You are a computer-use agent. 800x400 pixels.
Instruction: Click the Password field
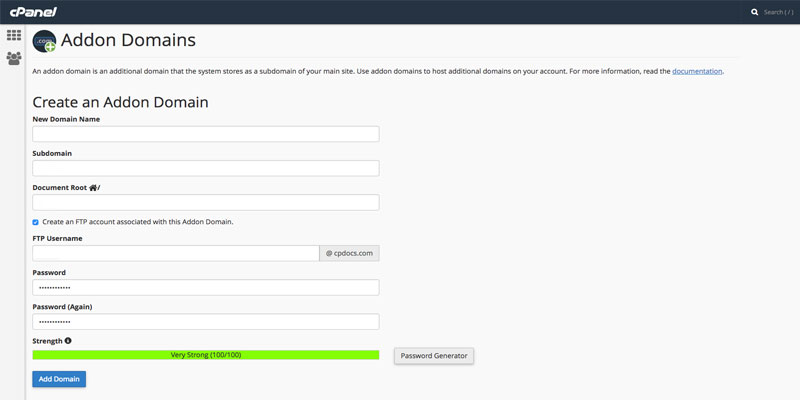pos(206,287)
